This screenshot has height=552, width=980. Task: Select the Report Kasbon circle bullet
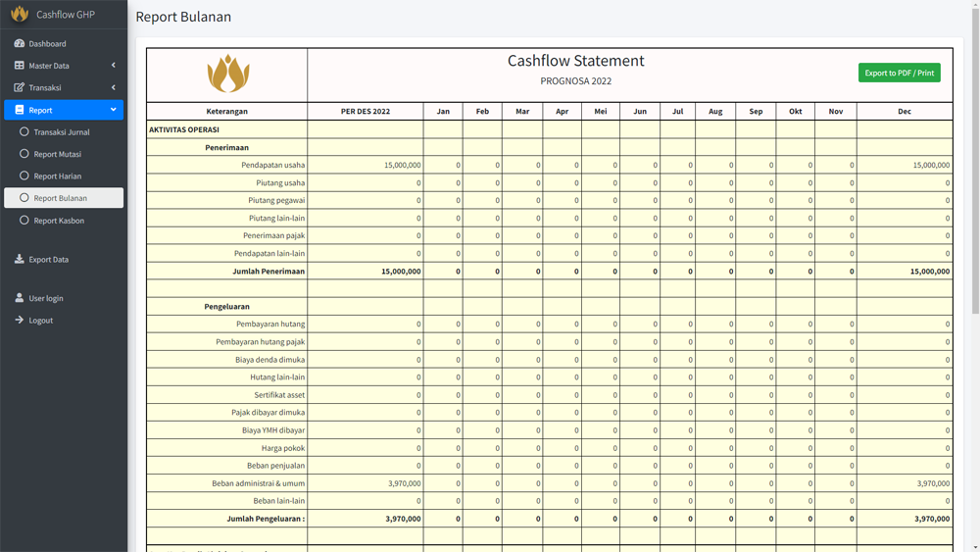point(24,221)
